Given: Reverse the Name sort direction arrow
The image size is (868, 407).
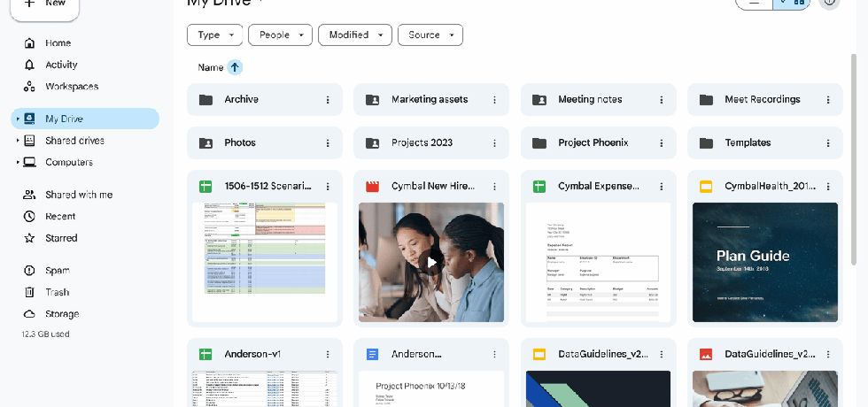Looking at the screenshot, I should pos(235,67).
